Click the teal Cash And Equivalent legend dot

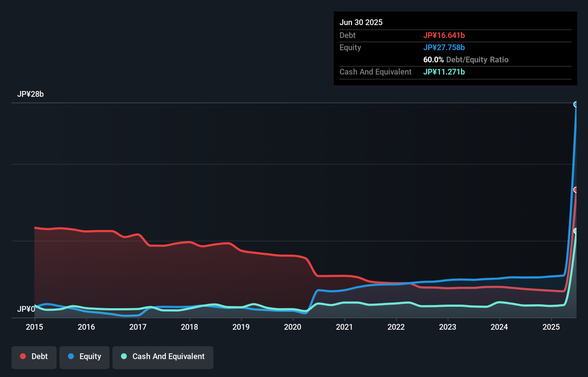tap(123, 356)
